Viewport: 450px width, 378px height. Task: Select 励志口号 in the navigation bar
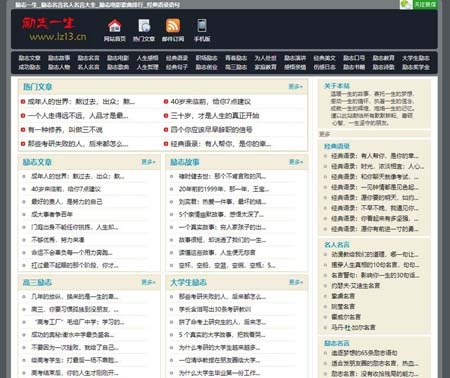pyautogui.click(x=354, y=58)
